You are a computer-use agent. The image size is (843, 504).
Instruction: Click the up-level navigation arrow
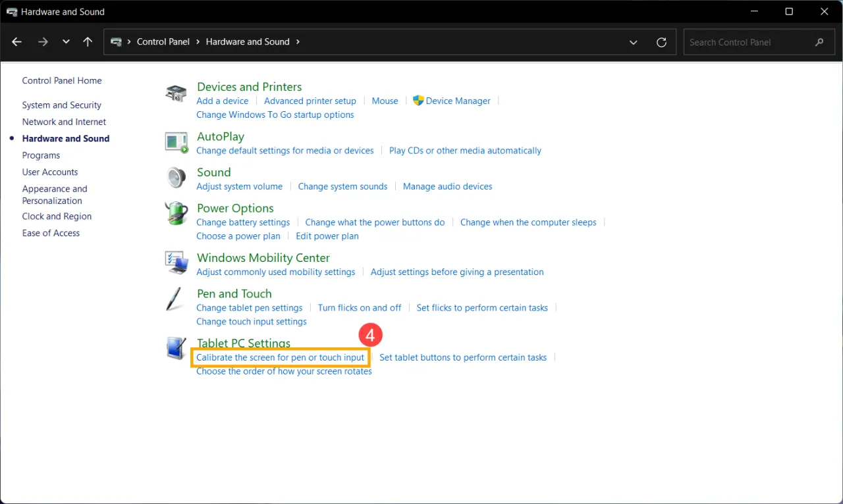(88, 41)
